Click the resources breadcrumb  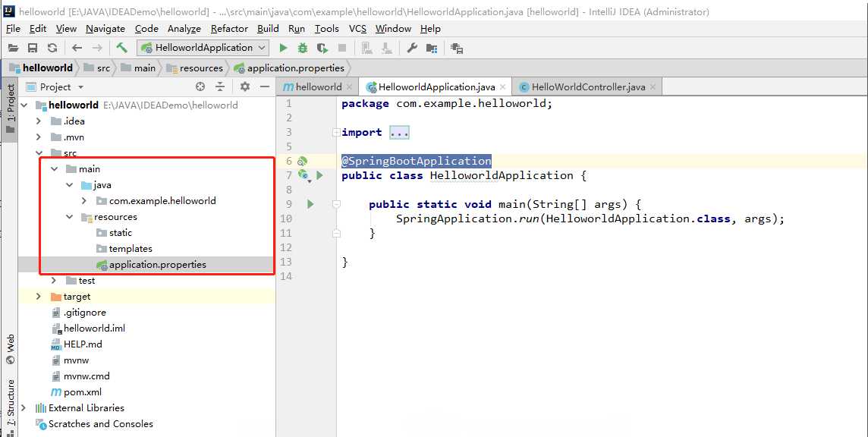tap(194, 68)
